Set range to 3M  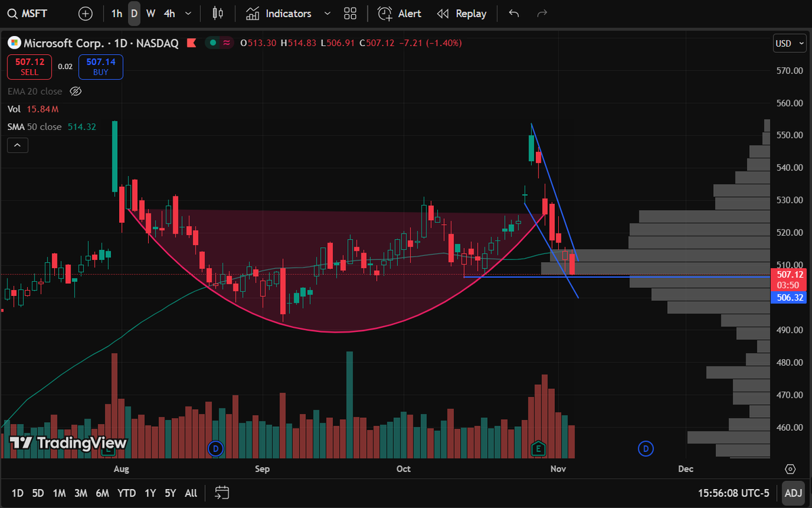pyautogui.click(x=81, y=493)
